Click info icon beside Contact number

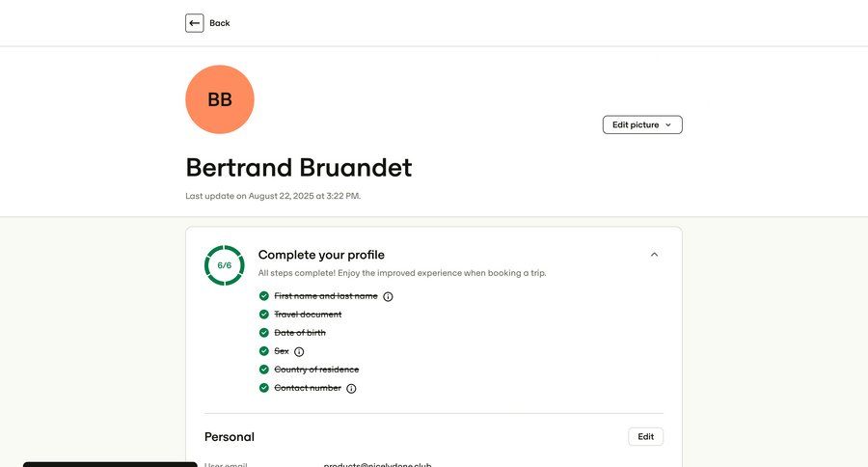[x=351, y=388]
